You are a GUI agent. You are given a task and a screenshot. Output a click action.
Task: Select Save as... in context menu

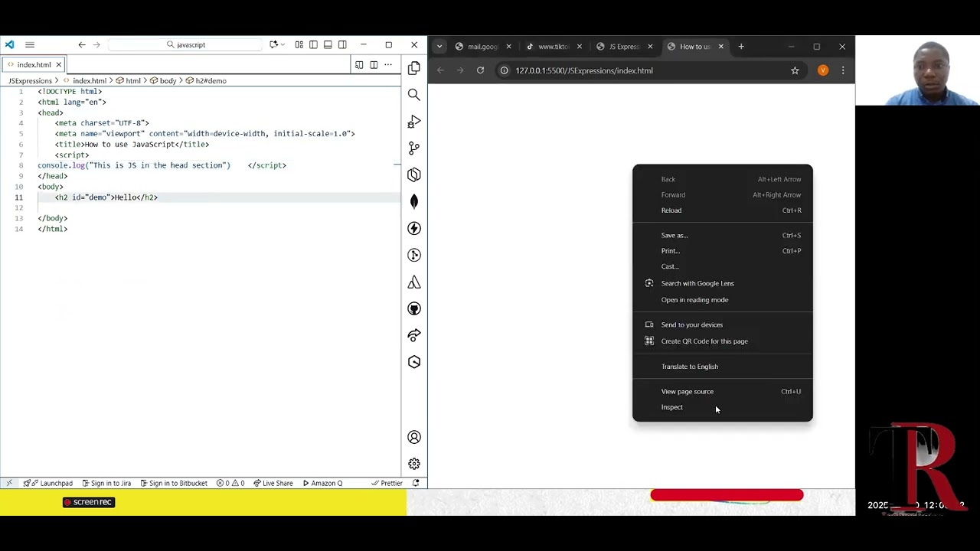tap(723, 236)
